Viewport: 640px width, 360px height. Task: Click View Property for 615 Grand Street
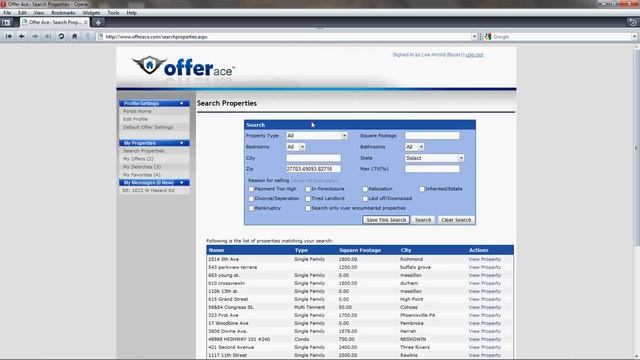pos(484,299)
